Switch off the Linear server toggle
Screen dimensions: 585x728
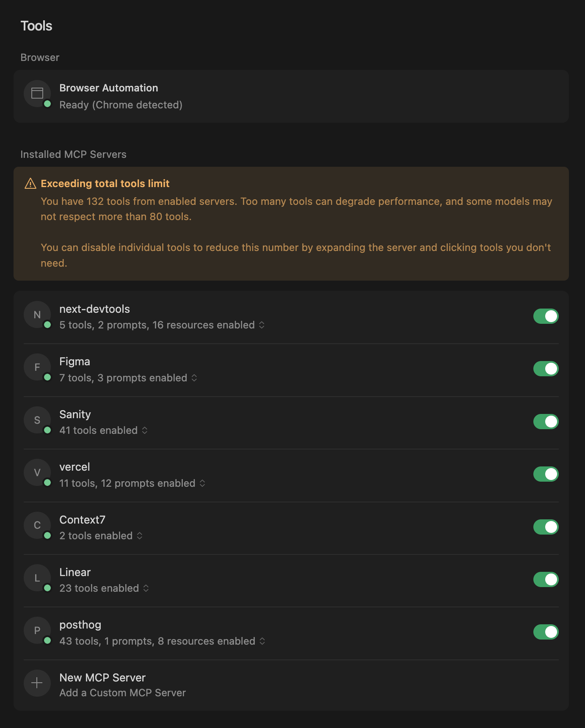[546, 579]
